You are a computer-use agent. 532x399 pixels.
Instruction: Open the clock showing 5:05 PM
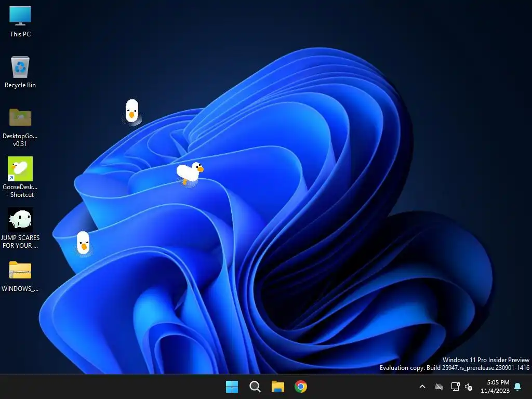pos(495,387)
